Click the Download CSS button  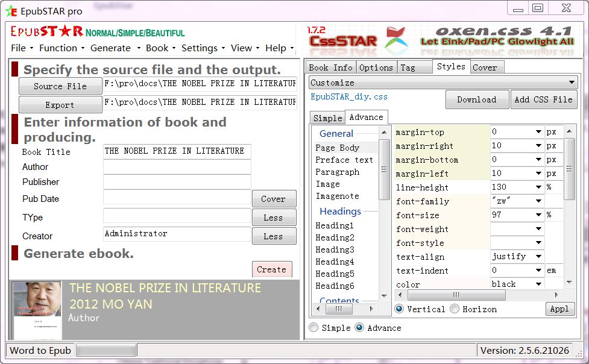477,99
